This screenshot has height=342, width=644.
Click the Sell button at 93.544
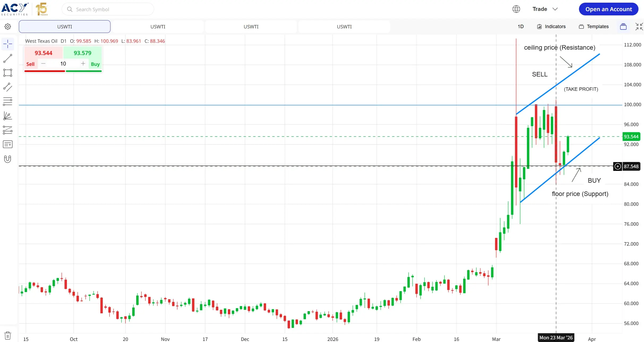click(43, 53)
